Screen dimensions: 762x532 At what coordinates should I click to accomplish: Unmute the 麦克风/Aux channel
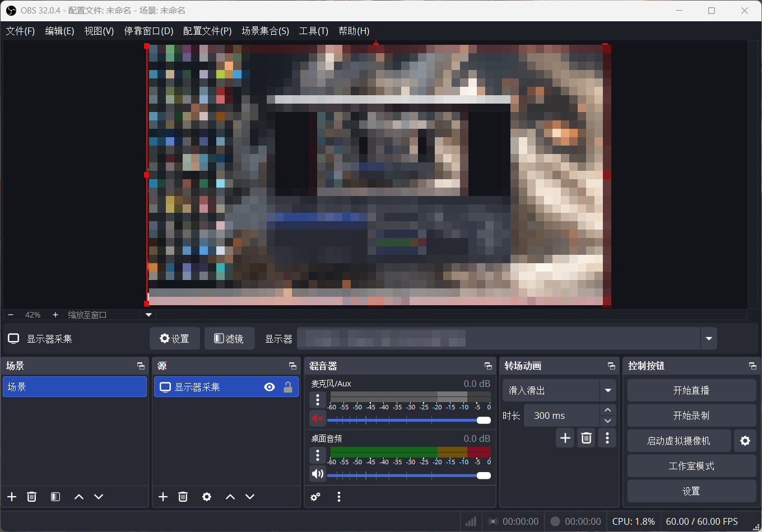(318, 418)
